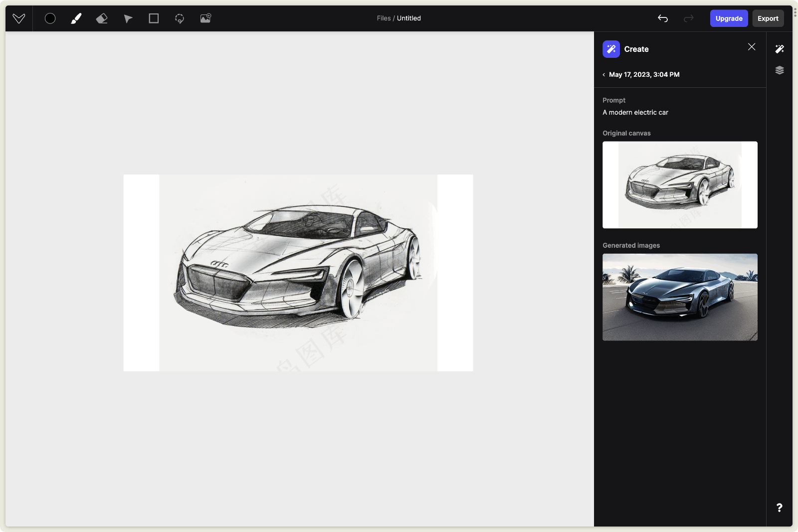Click the Upgrade button
The image size is (798, 532).
729,18
